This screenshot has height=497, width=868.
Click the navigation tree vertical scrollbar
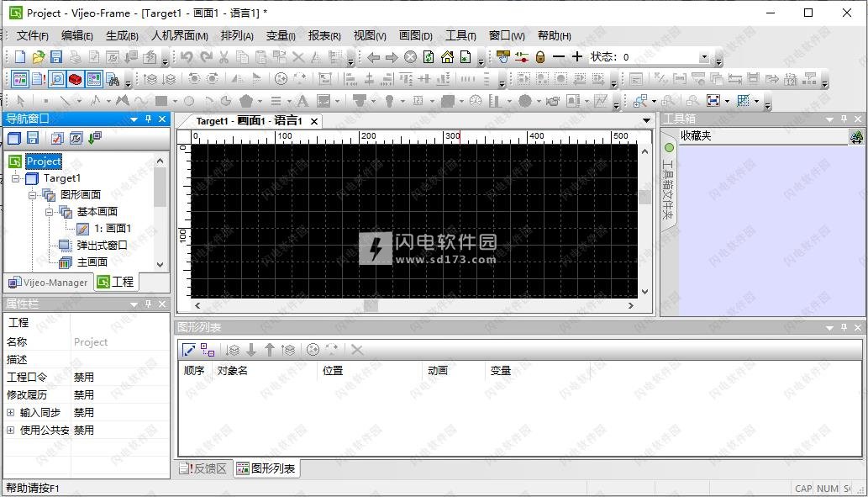pyautogui.click(x=160, y=213)
